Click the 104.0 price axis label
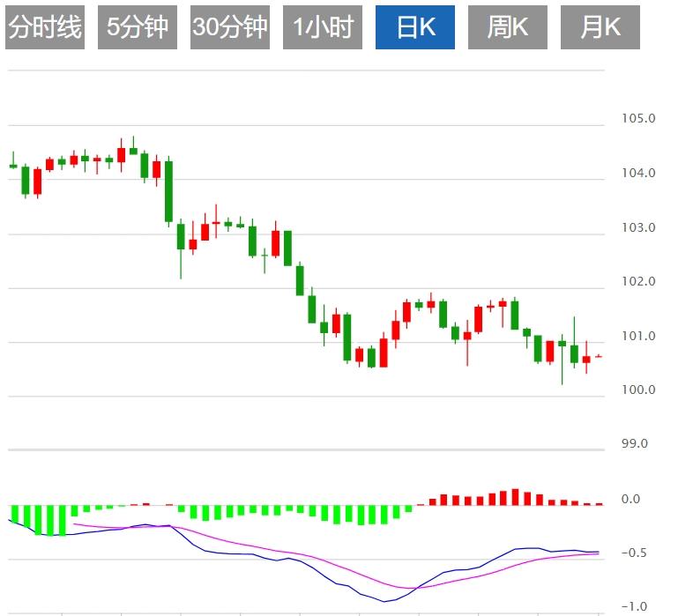Screen dimensions: 678x616 [638, 174]
